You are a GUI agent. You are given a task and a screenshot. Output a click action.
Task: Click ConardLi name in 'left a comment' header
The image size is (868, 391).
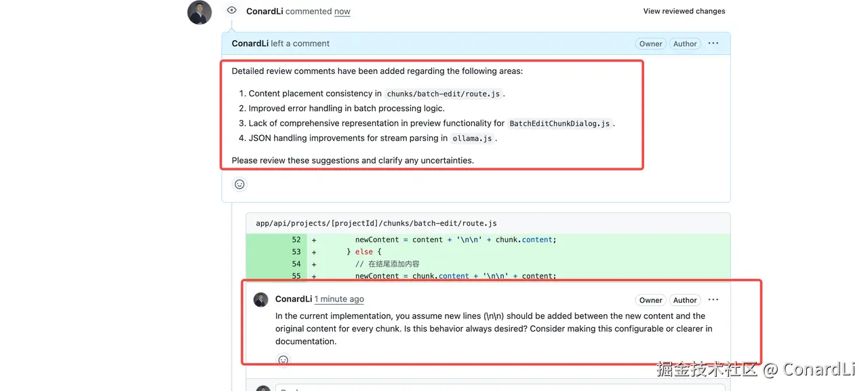click(250, 43)
